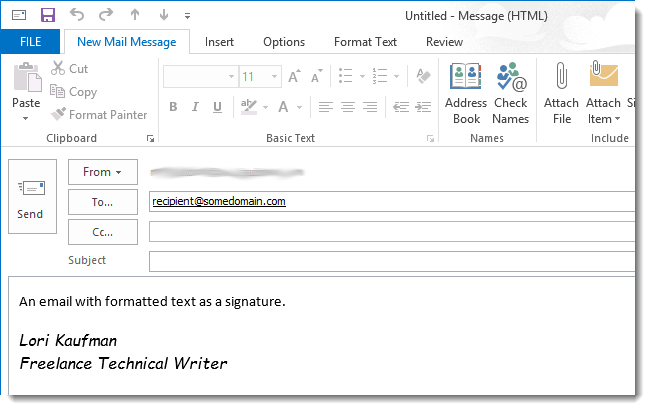Screen dimensions: 650x410
Task: Center the text
Action: click(347, 107)
